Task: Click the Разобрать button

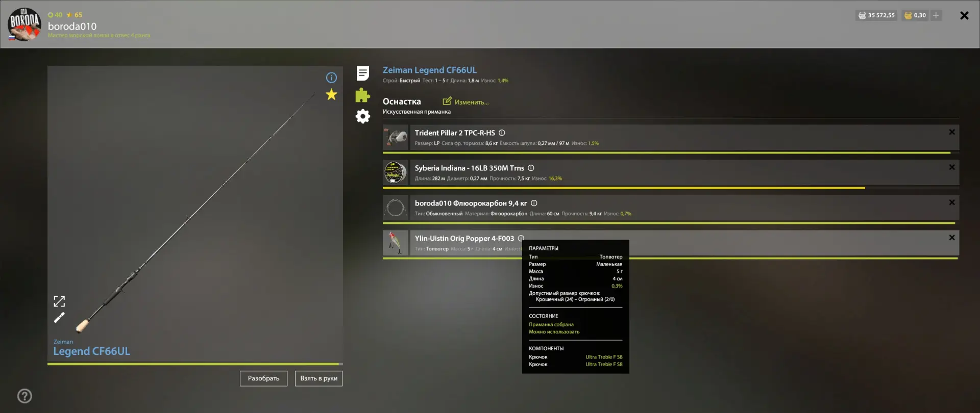Action: (x=263, y=378)
